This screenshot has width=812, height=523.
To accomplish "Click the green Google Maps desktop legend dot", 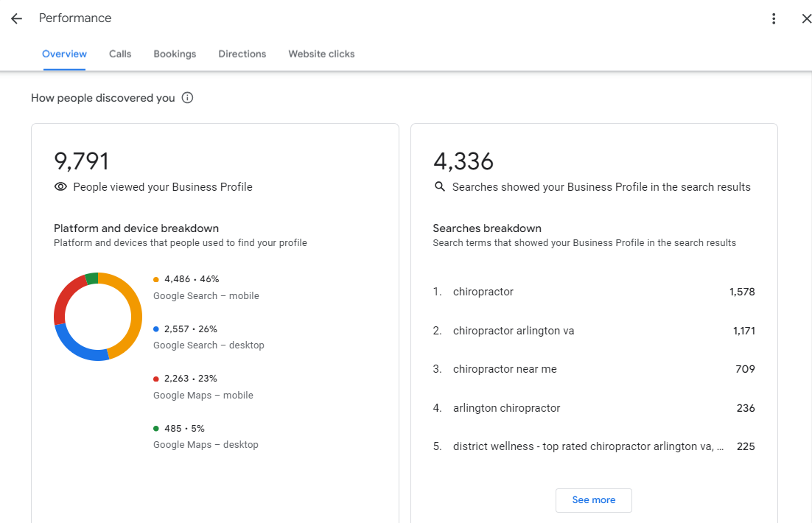I will (x=156, y=429).
